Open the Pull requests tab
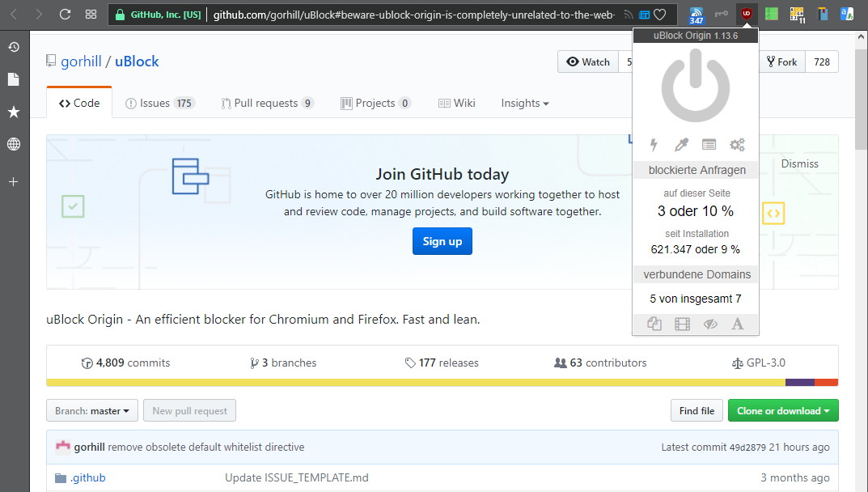This screenshot has height=492, width=868. point(268,103)
